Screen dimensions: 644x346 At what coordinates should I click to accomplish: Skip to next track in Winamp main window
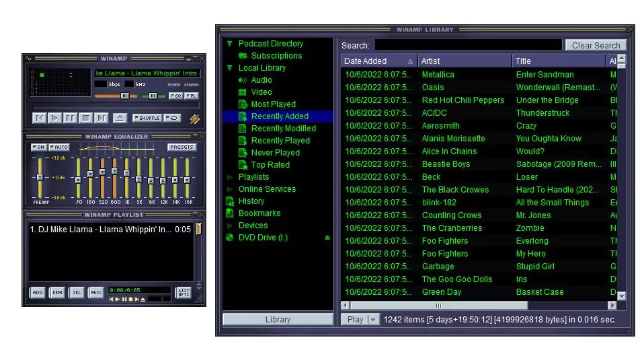[x=101, y=118]
